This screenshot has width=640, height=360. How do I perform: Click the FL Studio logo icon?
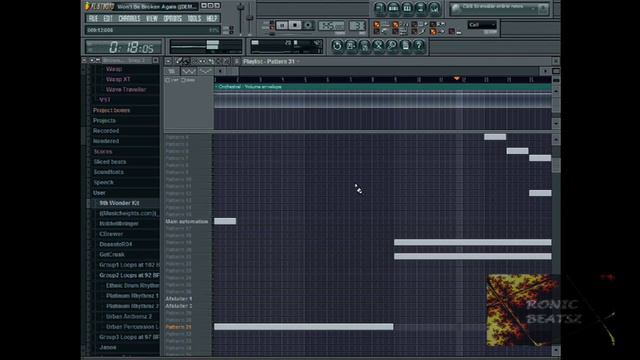[x=88, y=6]
